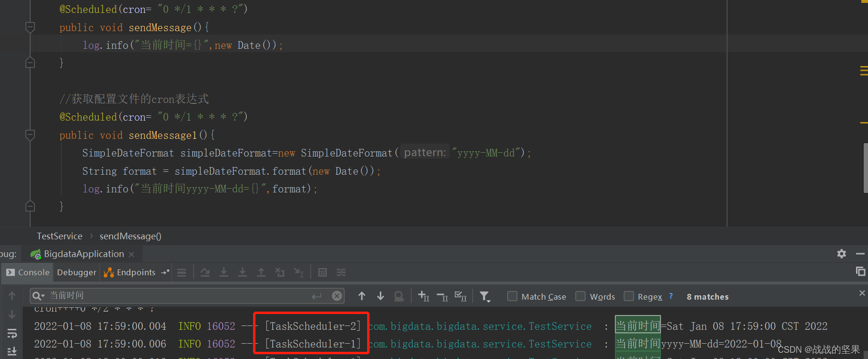Enable the Match Case checkbox
Viewport: 868px width, 359px height.
point(512,296)
